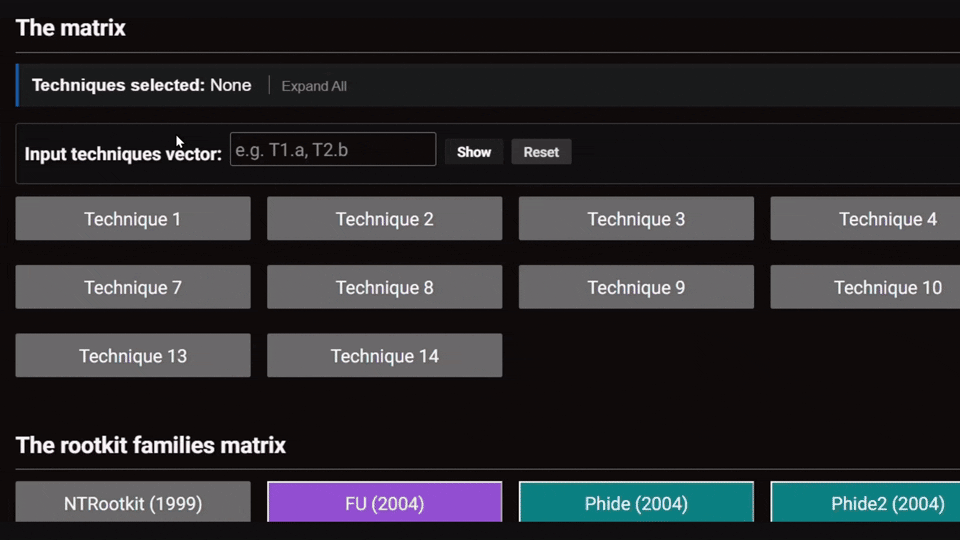The width and height of the screenshot is (960, 540).
Task: Open the Technique 8 tile
Action: click(384, 287)
